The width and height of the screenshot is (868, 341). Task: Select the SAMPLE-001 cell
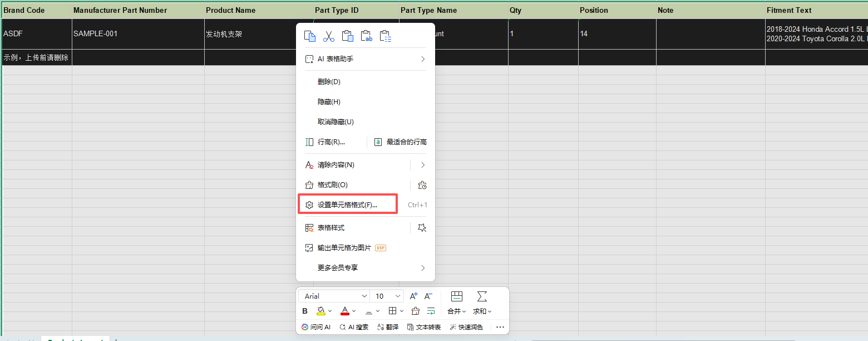[138, 34]
